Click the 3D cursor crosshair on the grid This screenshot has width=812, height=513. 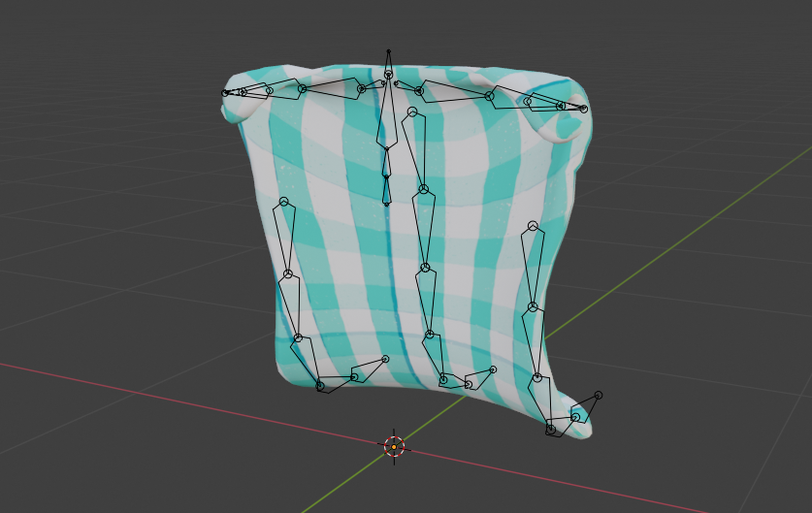pos(394,446)
